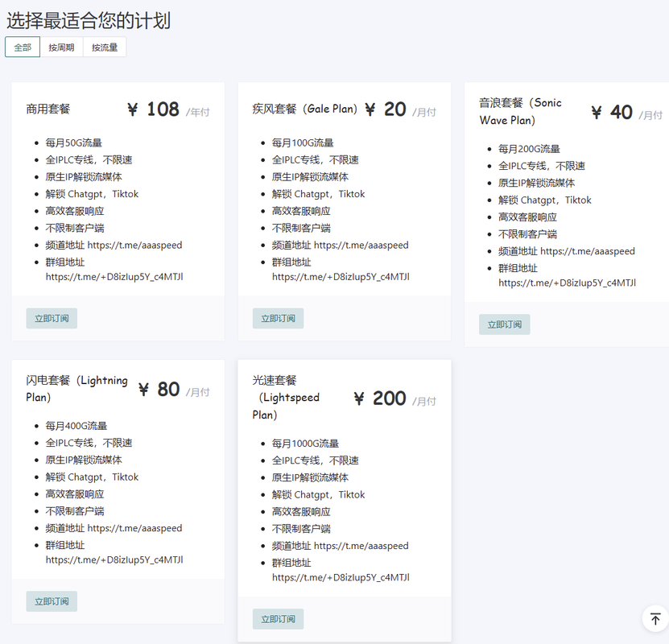Subscribe to the 商用套餐 plan
Screen dimensions: 669x644
pos(52,318)
